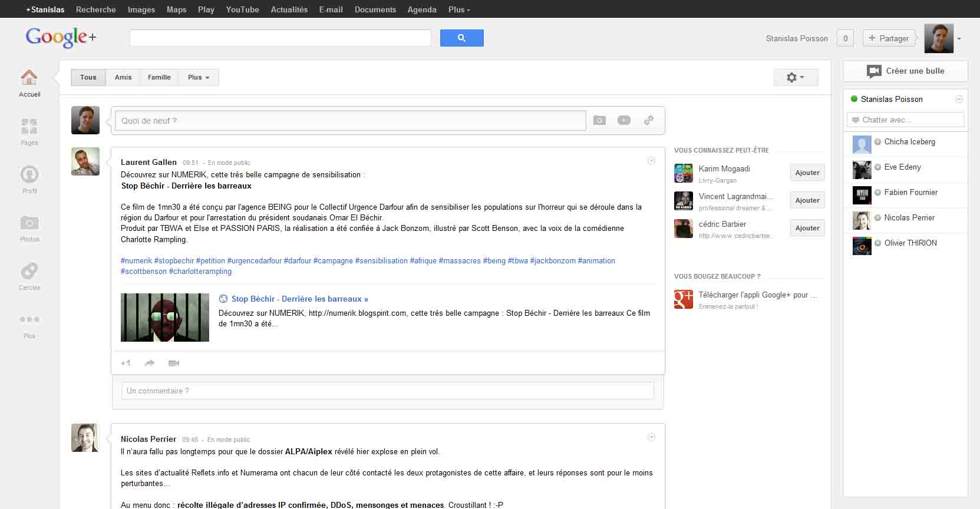Open options arrow on Laurent Gallen's post
Screen dimensions: 980x509
(x=651, y=160)
